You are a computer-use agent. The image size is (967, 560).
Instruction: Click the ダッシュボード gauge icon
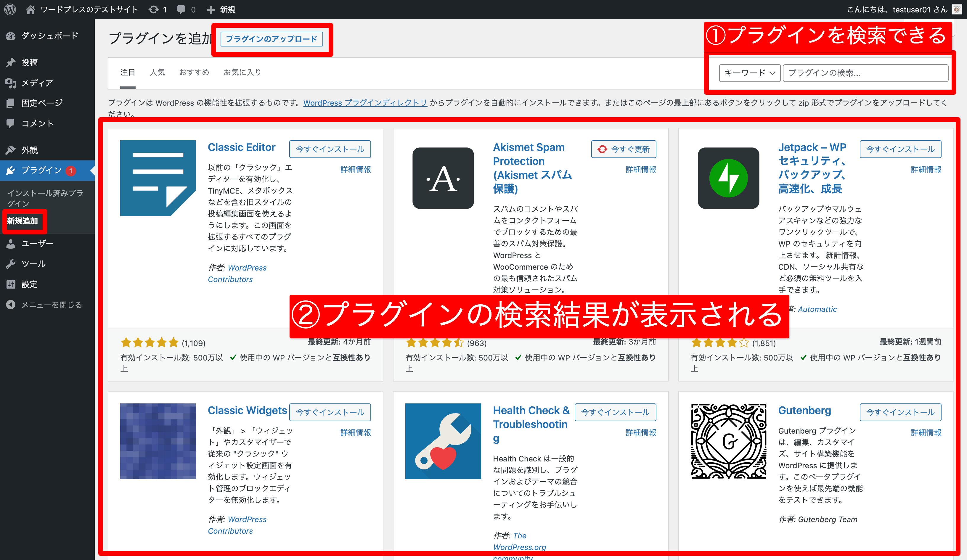pos(11,36)
